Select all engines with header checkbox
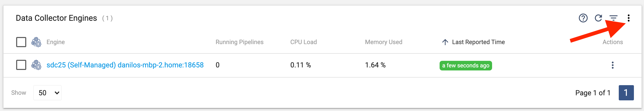Image resolution: width=644 pixels, height=111 pixels. point(21,42)
